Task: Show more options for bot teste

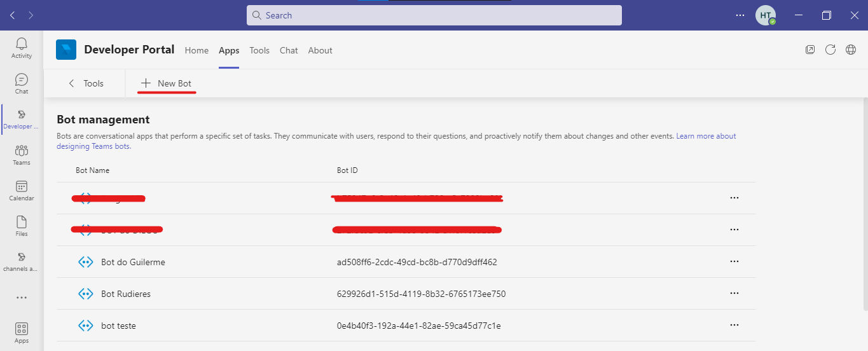Action: click(x=734, y=326)
